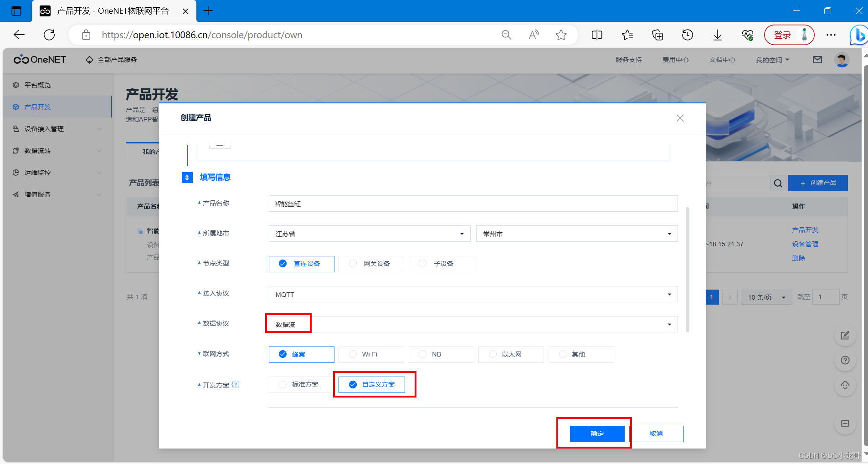Select 蜂窝 networking method
This screenshot has width=868, height=464.
pos(301,354)
